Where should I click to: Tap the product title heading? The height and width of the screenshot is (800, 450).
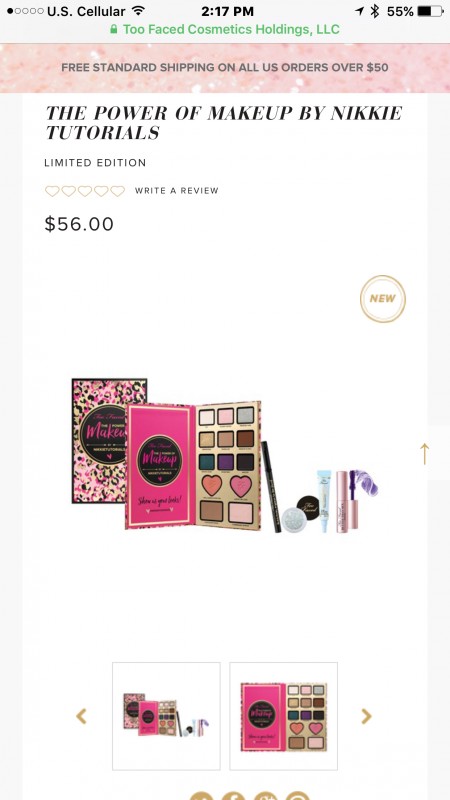click(x=224, y=123)
